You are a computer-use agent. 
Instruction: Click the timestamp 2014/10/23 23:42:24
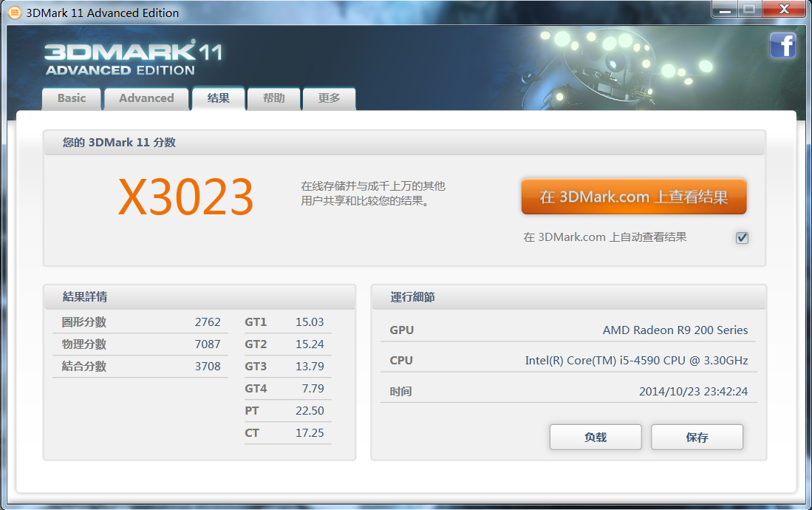[693, 391]
